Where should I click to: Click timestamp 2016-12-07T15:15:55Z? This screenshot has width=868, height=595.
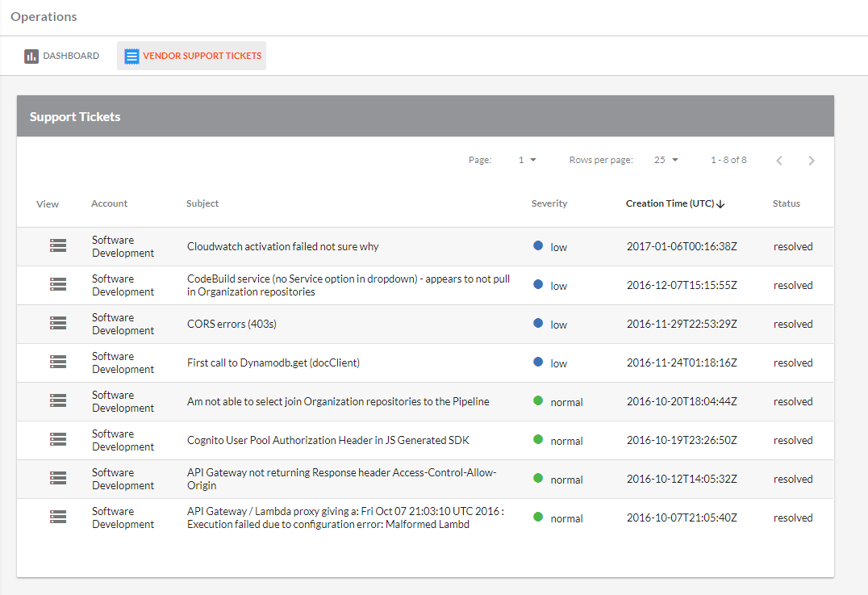click(x=682, y=285)
